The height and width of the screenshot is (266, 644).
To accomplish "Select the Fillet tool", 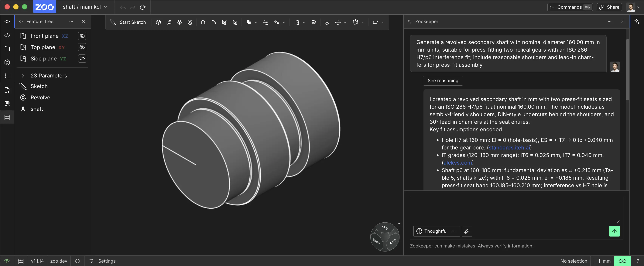I will click(x=203, y=22).
